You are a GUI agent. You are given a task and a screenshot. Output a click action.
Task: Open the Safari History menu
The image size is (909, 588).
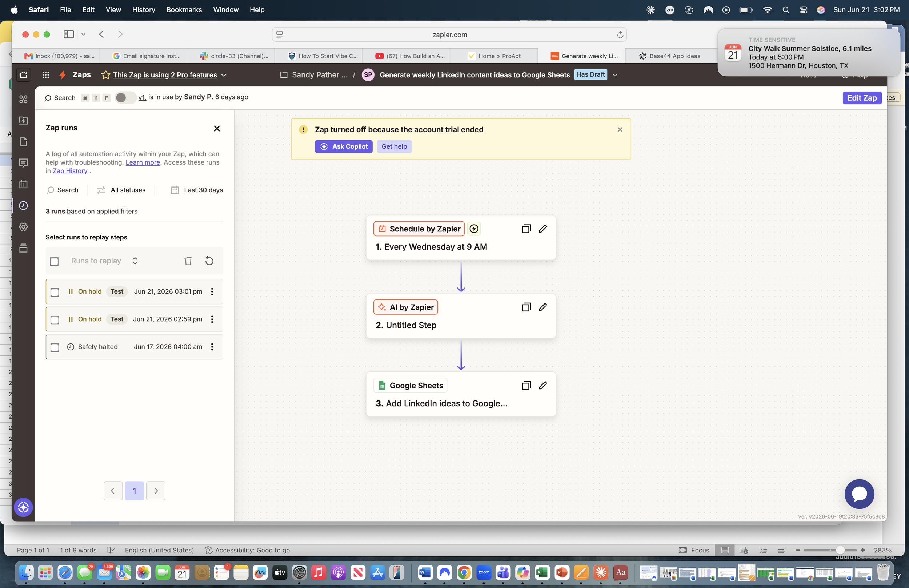coord(144,9)
